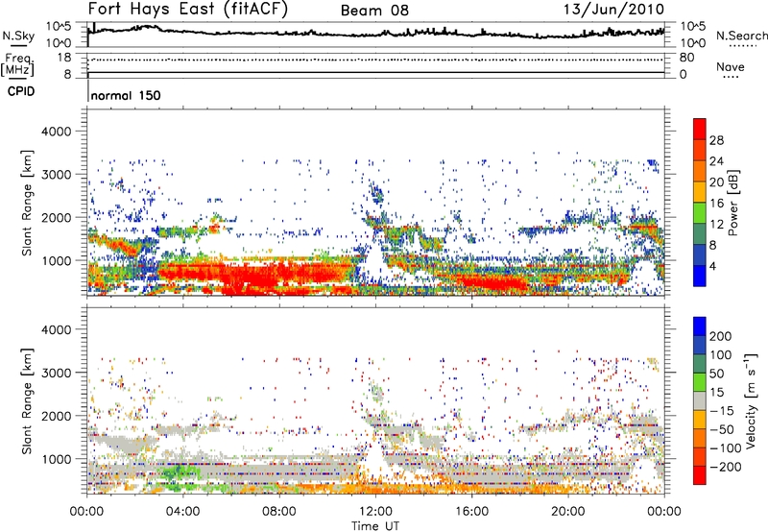This screenshot has width=768, height=532.
Task: Click the "Time UT" axis title
Action: tap(375, 526)
